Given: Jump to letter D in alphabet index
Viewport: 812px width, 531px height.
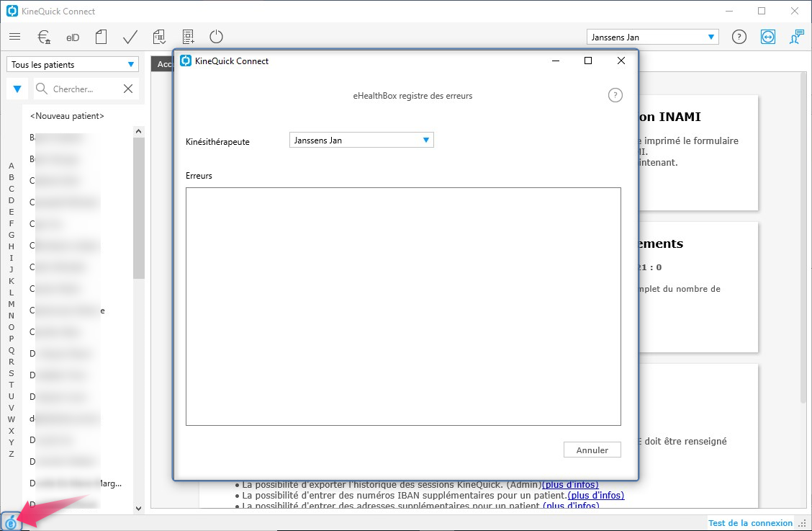Looking at the screenshot, I should 12,200.
